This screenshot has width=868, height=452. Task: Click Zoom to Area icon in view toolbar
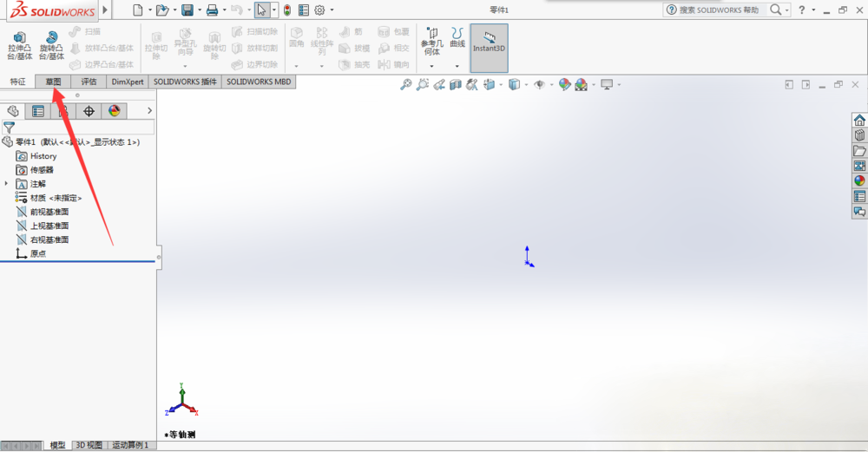423,85
